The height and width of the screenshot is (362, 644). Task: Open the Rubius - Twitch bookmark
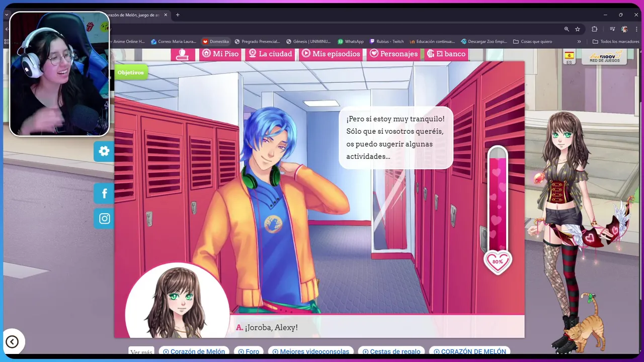point(387,42)
